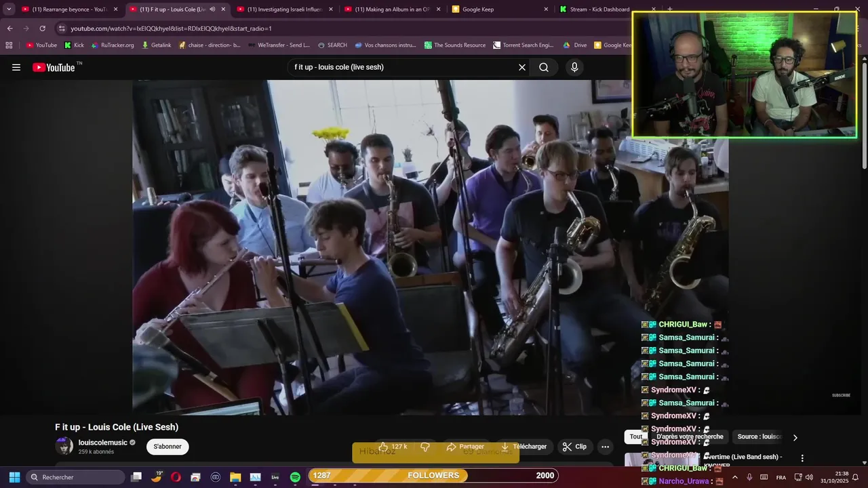
Task: Open the Kick bookmark
Action: pos(74,45)
